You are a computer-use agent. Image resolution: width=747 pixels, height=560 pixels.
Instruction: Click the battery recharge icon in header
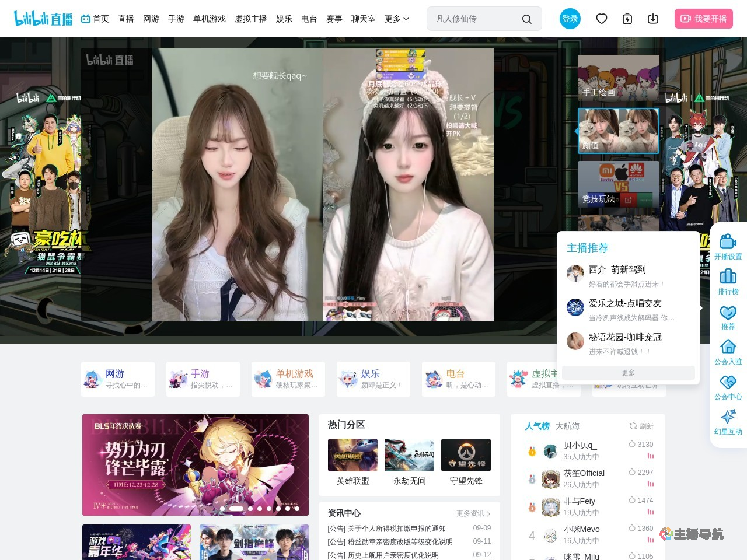coord(627,19)
